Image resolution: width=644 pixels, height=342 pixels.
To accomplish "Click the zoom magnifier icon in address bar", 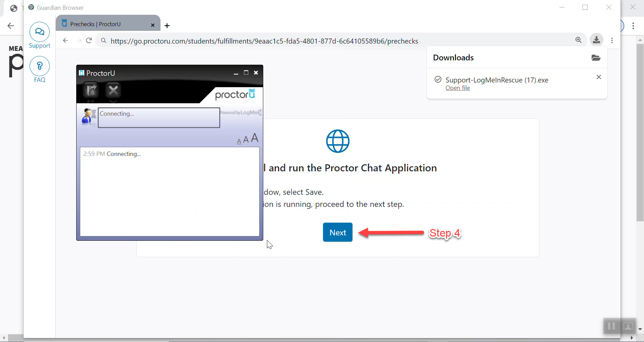I will click(x=579, y=40).
